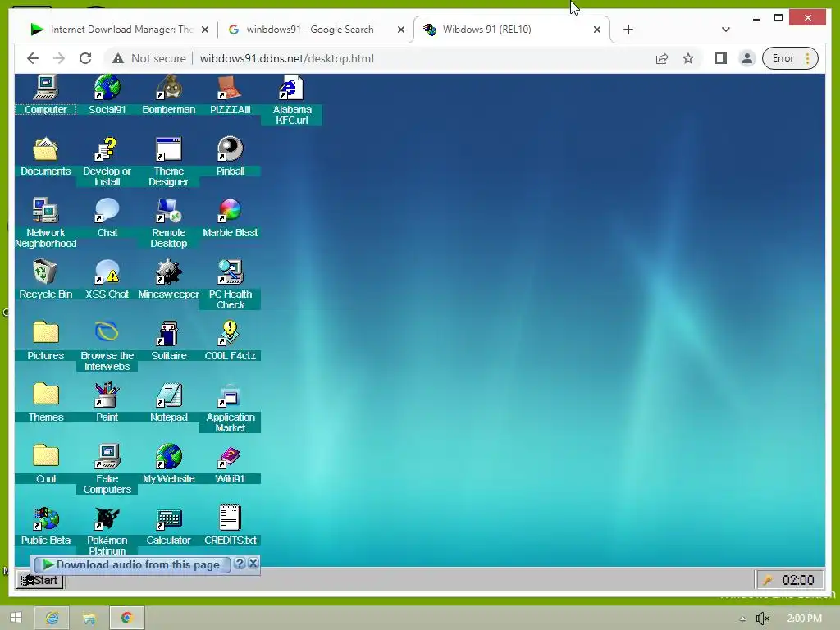Open the Alabama KFC.url shortcut
Viewport: 840px width, 630px height.
click(x=292, y=100)
